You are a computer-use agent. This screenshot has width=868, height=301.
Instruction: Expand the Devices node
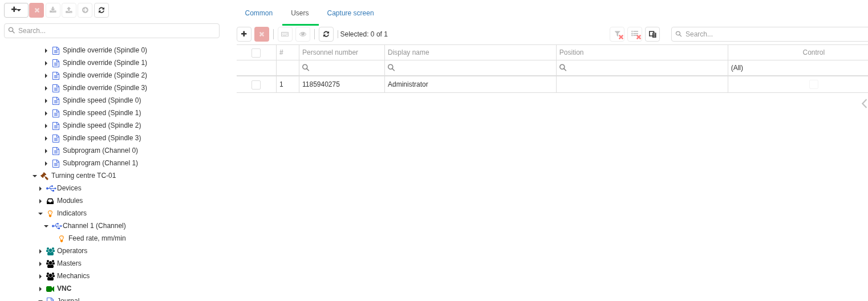pos(40,189)
